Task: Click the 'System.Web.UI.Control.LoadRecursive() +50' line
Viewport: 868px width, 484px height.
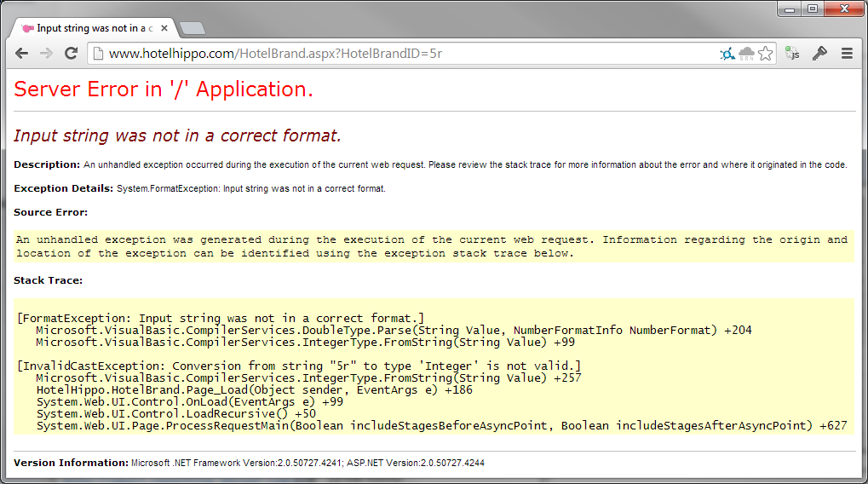Action: point(176,413)
